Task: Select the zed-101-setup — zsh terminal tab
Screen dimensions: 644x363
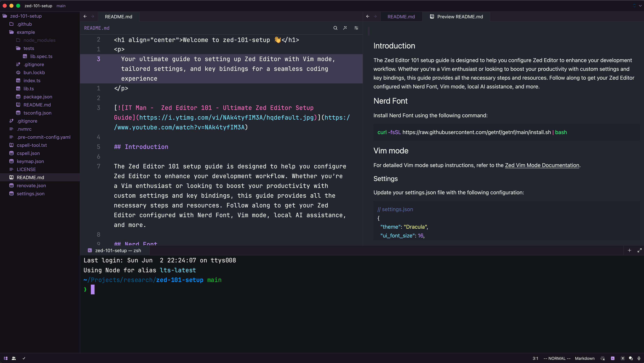Action: point(115,250)
